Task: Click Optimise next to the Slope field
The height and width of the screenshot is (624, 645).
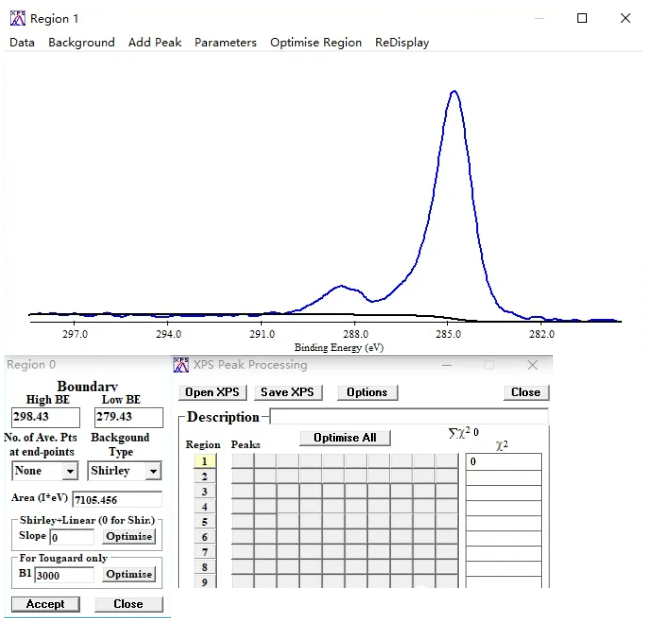Action: (129, 536)
